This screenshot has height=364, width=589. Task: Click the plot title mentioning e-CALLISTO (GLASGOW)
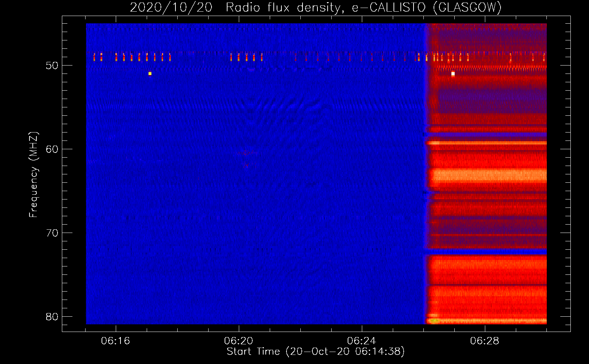(316, 7)
